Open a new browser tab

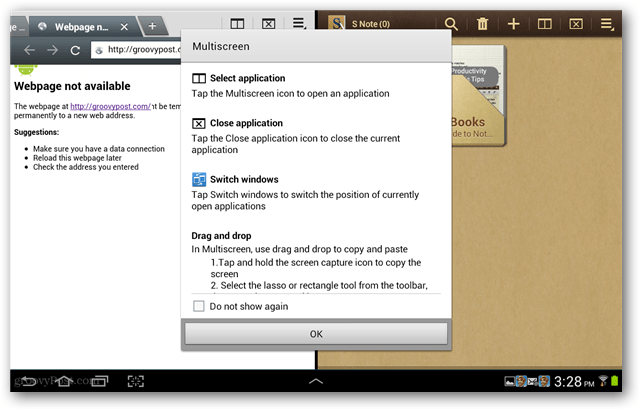[x=152, y=26]
